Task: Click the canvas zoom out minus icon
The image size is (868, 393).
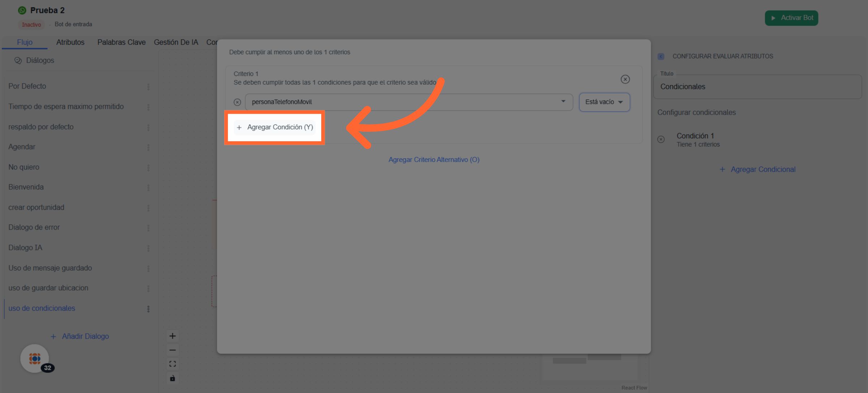Action: tap(173, 350)
